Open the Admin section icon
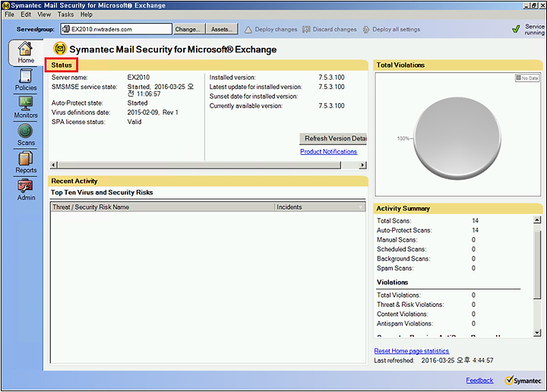The image size is (547, 392). coord(26,185)
